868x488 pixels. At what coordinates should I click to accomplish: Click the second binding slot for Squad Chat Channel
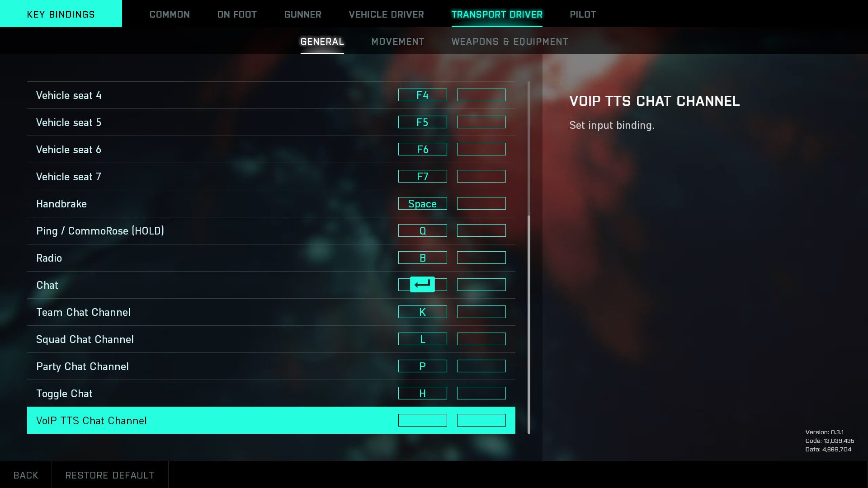(481, 339)
